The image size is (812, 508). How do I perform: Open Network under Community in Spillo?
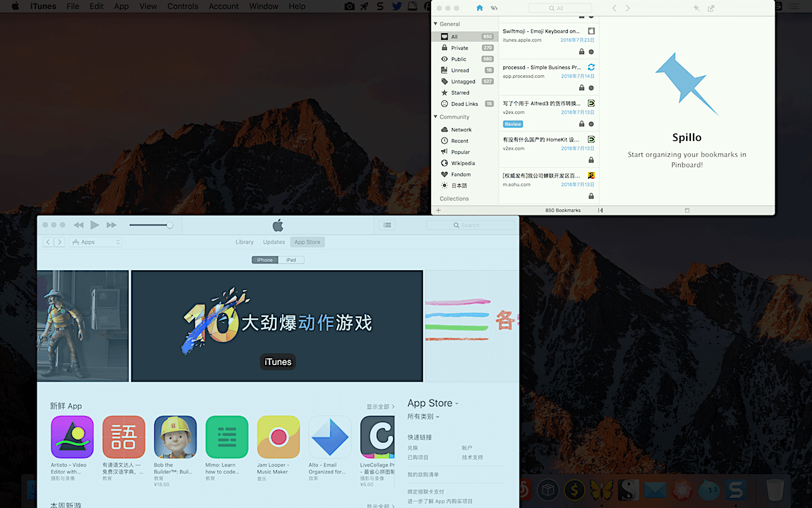[x=465, y=129]
